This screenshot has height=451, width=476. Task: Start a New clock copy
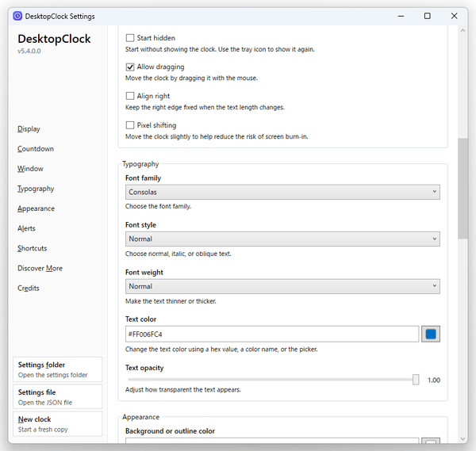58,424
